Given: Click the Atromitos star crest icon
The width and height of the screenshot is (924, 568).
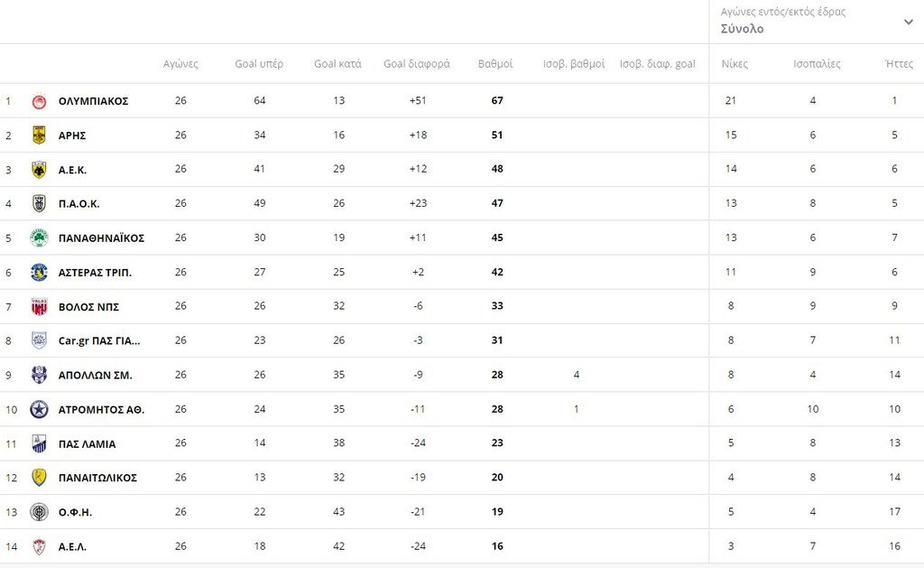Looking at the screenshot, I should (x=39, y=410).
